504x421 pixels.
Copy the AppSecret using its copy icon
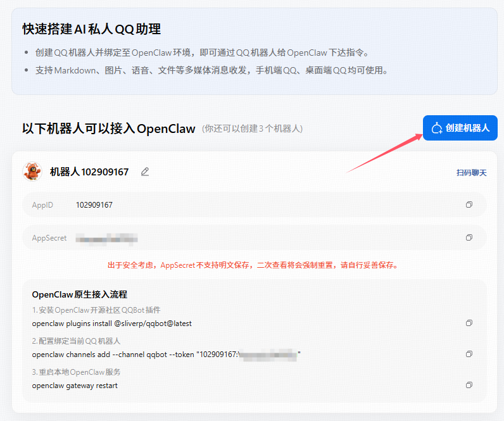469,238
